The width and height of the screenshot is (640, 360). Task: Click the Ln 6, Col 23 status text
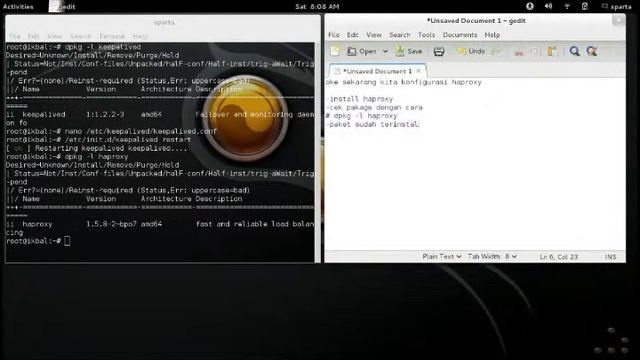pos(558,257)
